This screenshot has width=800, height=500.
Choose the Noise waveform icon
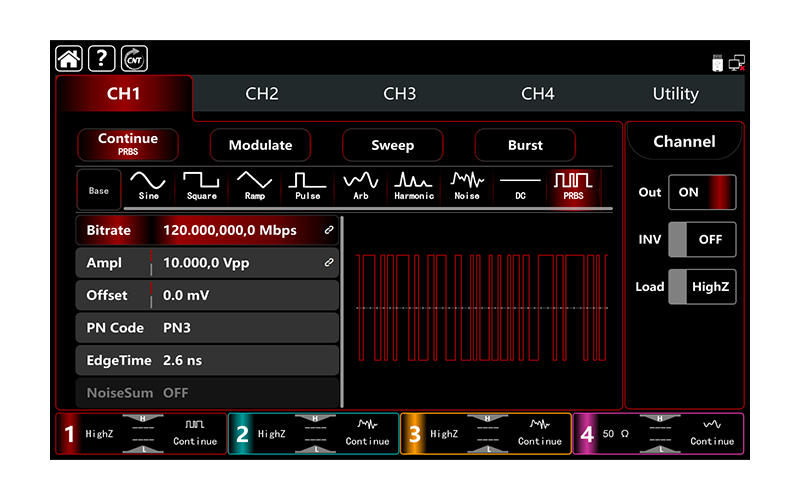click(x=467, y=186)
